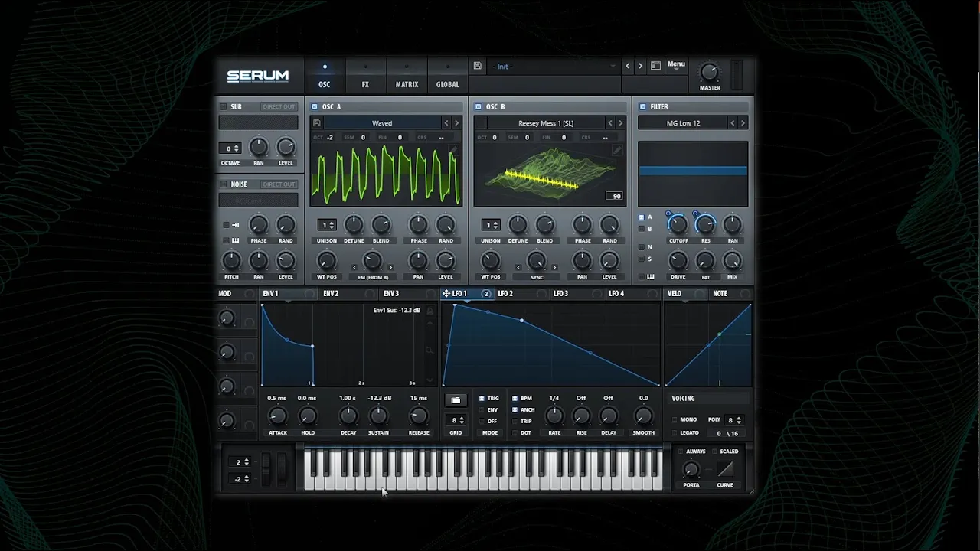Click the envelope SUSTAIN knob
Screen dimensions: 980x551
click(x=378, y=416)
